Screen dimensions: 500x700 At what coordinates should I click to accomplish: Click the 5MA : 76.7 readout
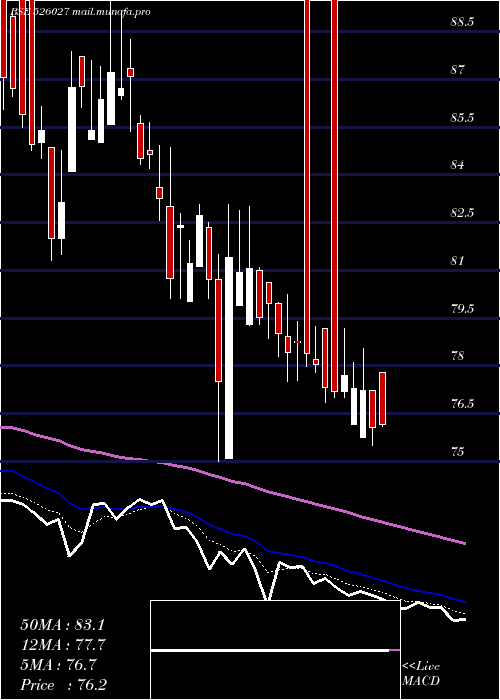coord(58,665)
